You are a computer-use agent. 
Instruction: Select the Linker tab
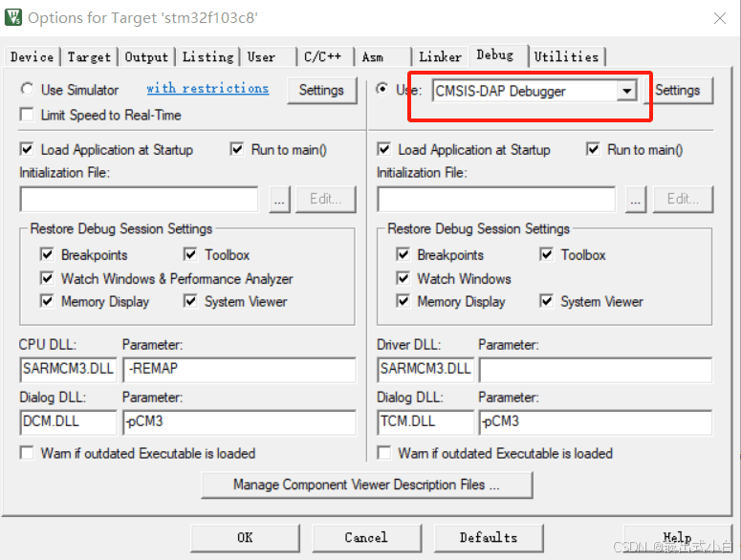tap(441, 56)
